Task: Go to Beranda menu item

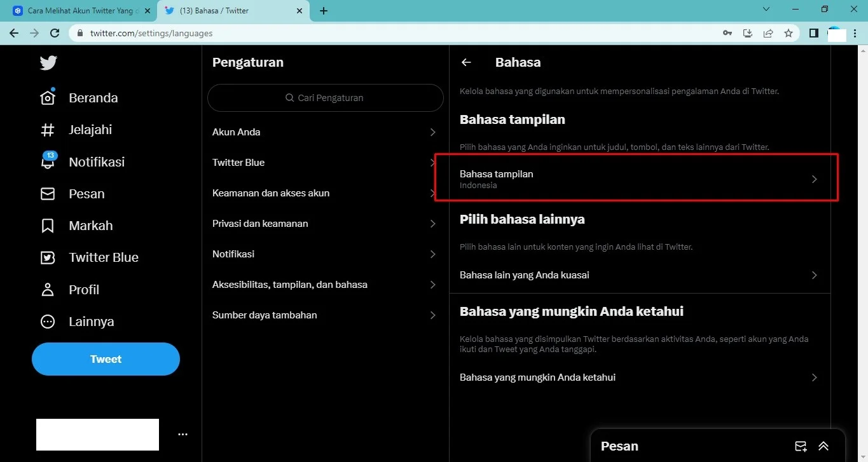Action: point(93,98)
